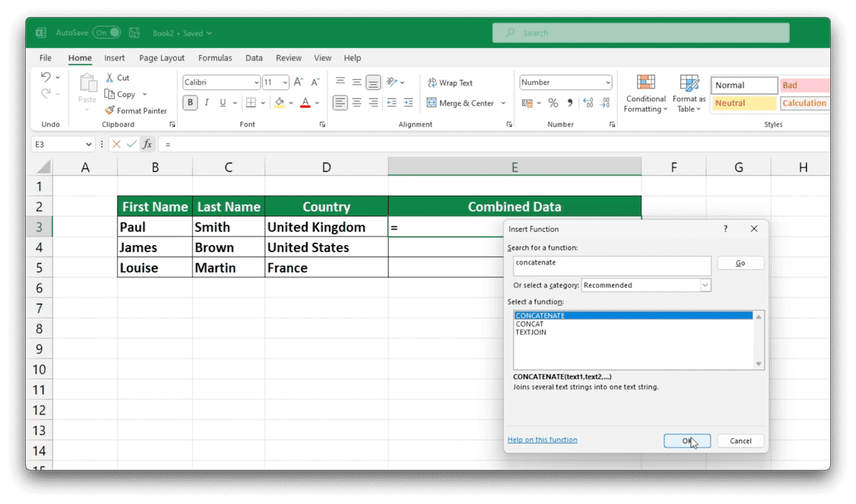Open the Help on this function link
Viewport: 856px width, 504px height.
pyautogui.click(x=542, y=440)
